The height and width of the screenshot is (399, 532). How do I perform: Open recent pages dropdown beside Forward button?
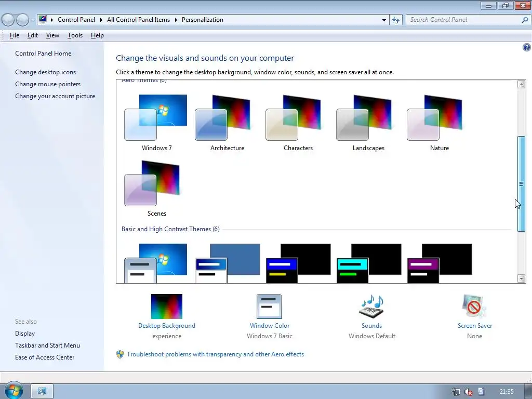(33, 20)
